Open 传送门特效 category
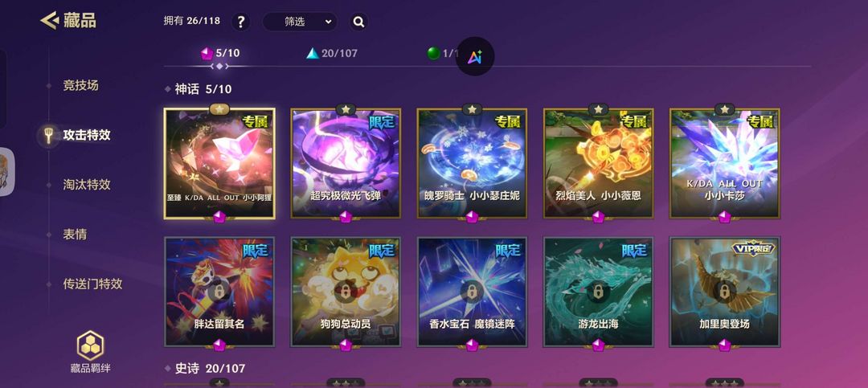The height and width of the screenshot is (388, 868). [92, 284]
